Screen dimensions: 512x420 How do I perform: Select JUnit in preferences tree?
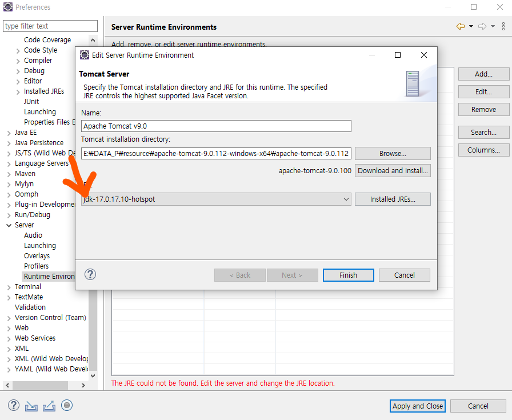click(31, 102)
